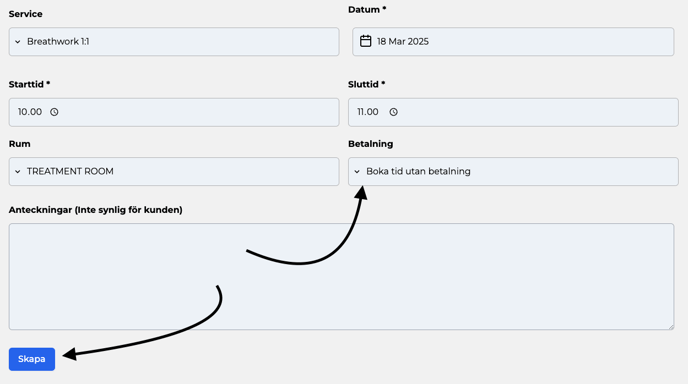
Task: Click inside the Anteckningar notes textarea
Action: [341, 276]
